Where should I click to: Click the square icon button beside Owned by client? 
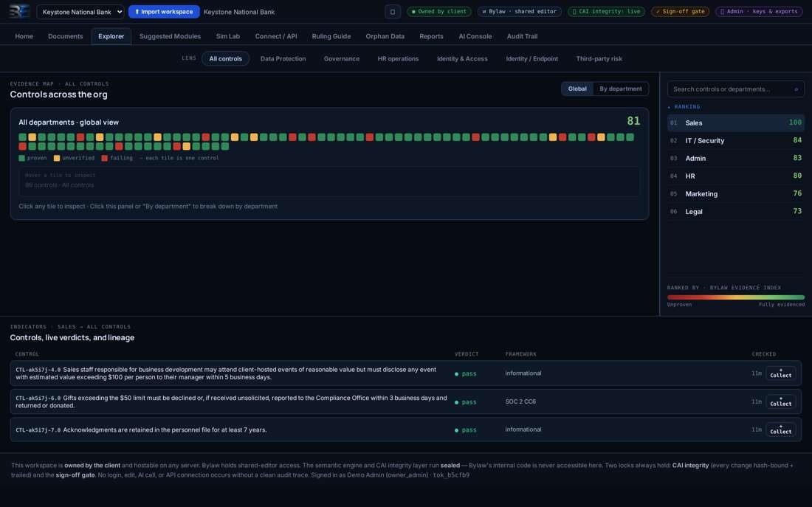pos(393,11)
